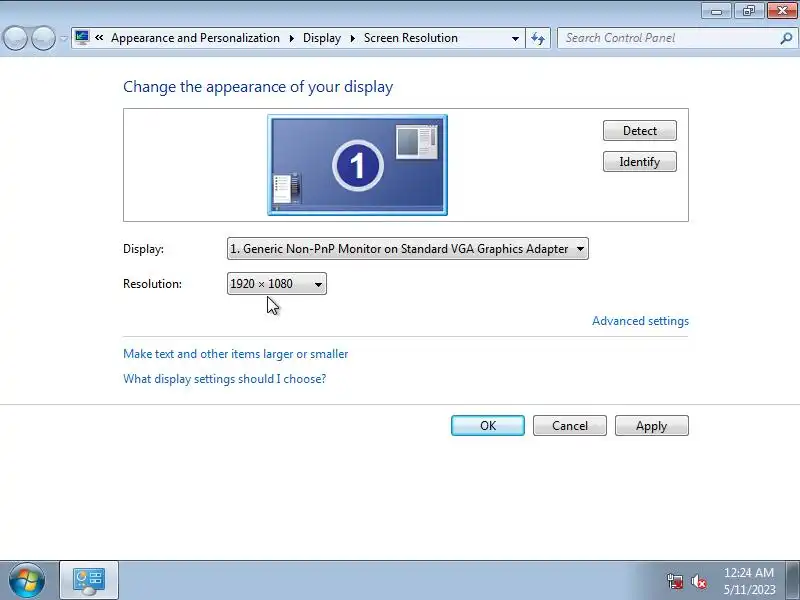Image resolution: width=800 pixels, height=600 pixels.
Task: Open Advanced settings link
Action: (640, 321)
